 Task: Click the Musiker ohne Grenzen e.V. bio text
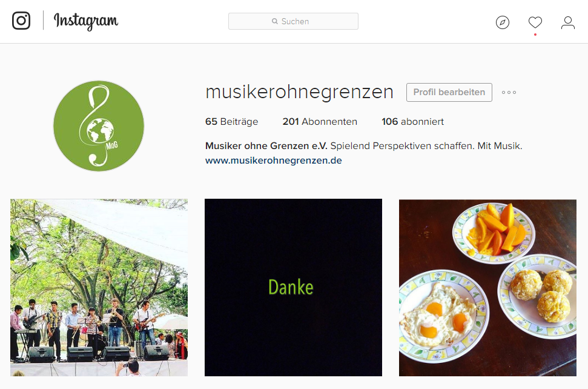(x=266, y=146)
